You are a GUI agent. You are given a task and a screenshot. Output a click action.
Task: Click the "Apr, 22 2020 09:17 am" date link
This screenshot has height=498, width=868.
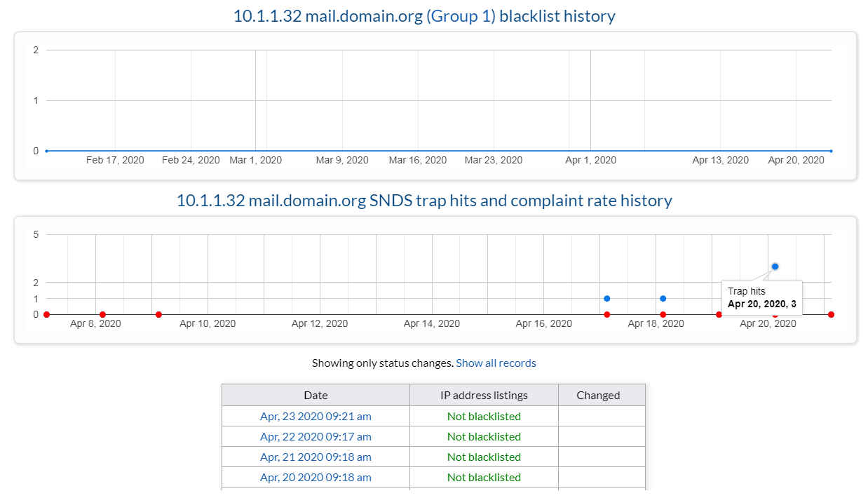(316, 436)
